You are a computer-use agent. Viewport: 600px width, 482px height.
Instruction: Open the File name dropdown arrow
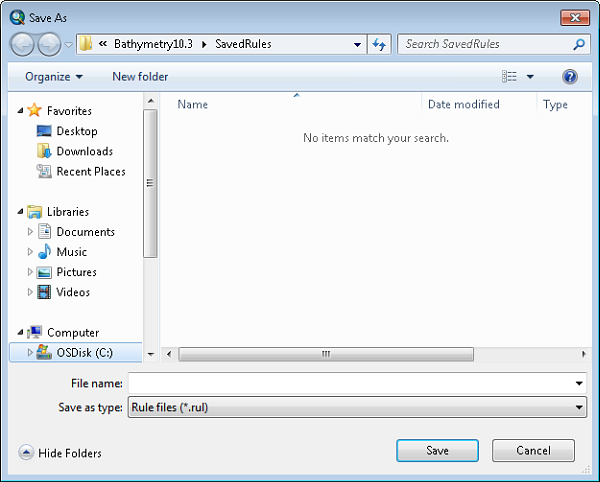pos(579,383)
